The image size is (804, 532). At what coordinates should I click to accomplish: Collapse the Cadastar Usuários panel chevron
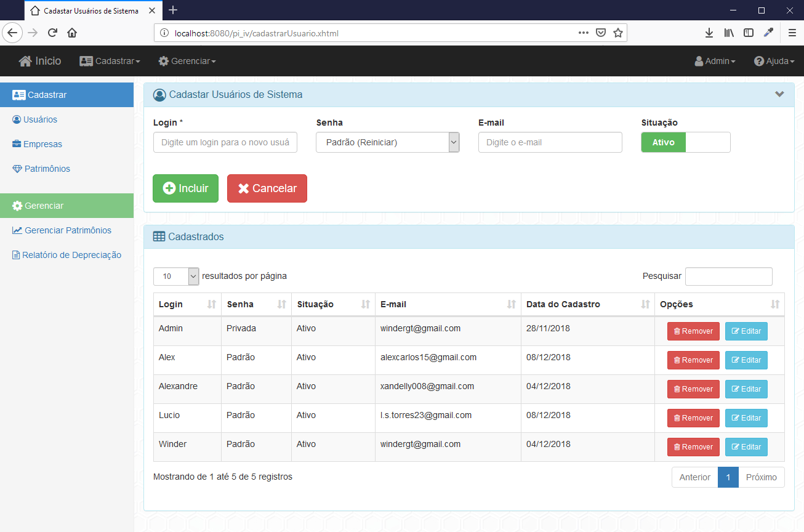pyautogui.click(x=779, y=94)
